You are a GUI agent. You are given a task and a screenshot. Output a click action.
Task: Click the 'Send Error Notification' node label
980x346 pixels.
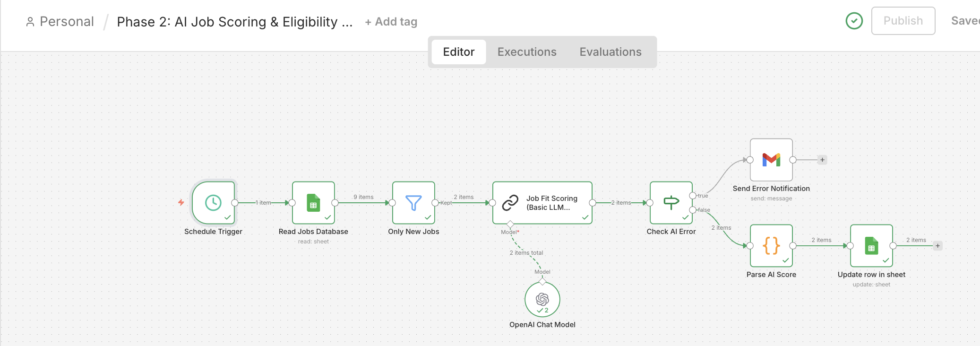771,189
